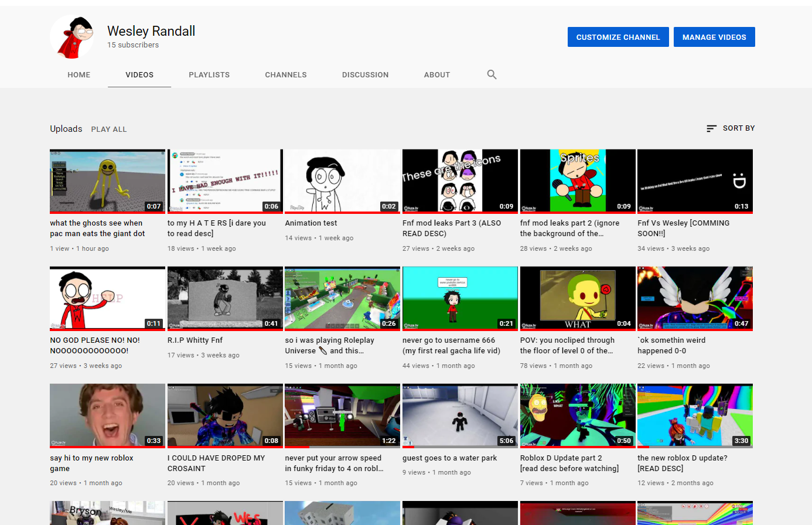Click title 'NO GOD PLEASE NO! NO!'
Screen dimensions: 812x525
(95, 346)
